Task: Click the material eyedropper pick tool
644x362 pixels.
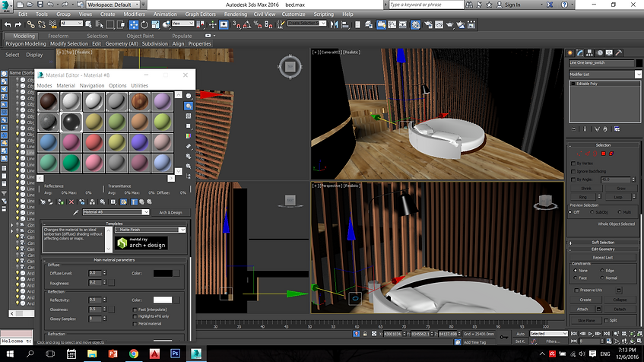Action: point(75,212)
